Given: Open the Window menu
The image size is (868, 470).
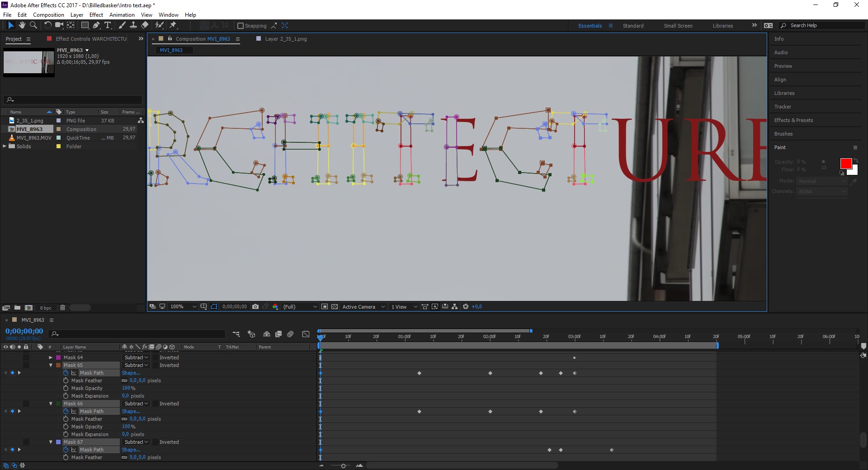Looking at the screenshot, I should (169, 15).
